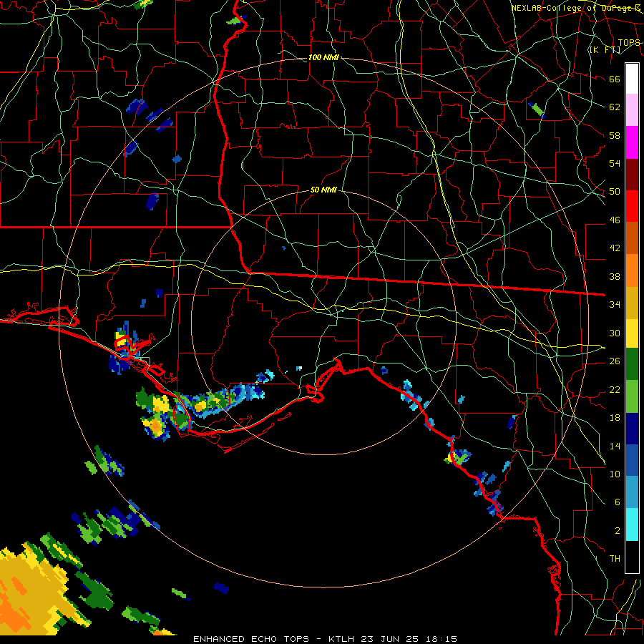
Task: Click the "TH" threshold legend label
Action: [615, 559]
